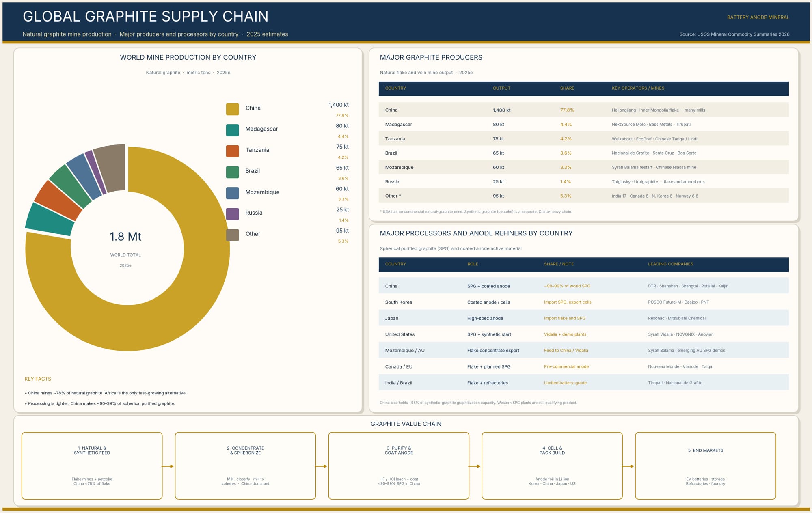Click the ~90–99% of world SPG cell
Image resolution: width=812 pixels, height=513 pixels.
567,286
